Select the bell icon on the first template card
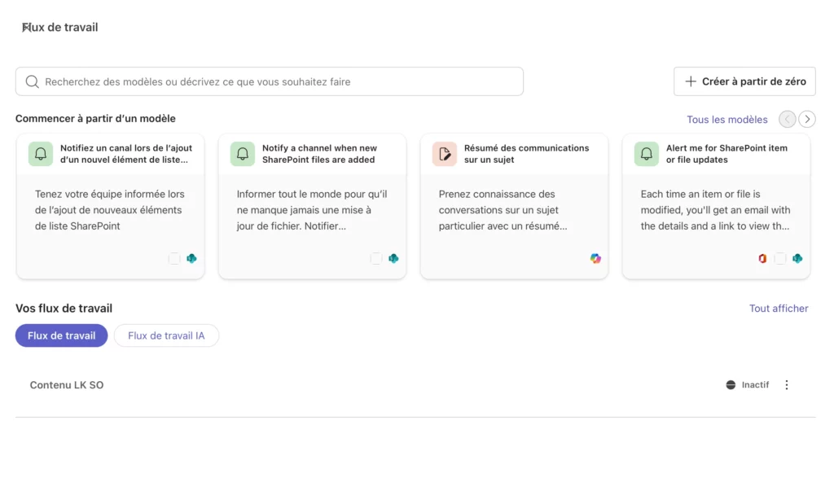The height and width of the screenshot is (504, 834). (x=40, y=154)
